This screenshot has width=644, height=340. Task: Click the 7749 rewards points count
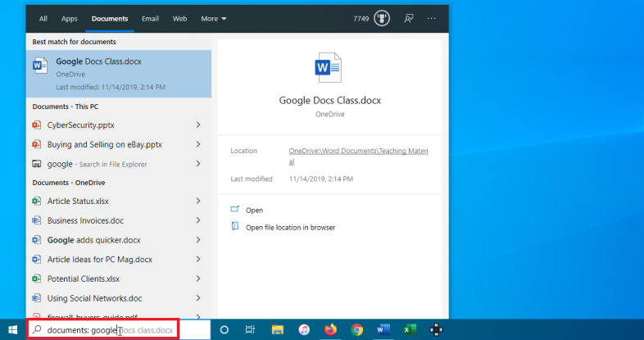pos(361,19)
